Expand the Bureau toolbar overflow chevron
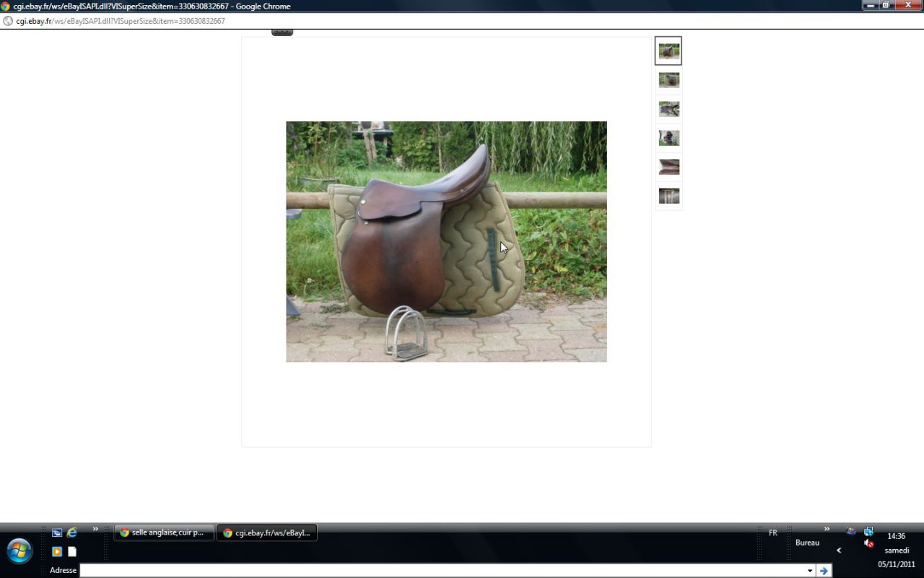Screen dimensions: 924x578 coord(827,529)
